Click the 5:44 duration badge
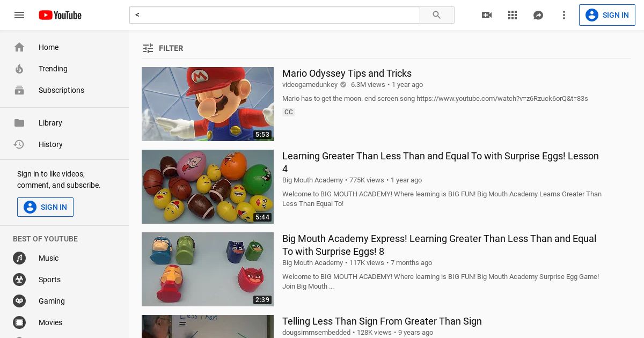Screen dimensions: 644x338 (x=262, y=217)
